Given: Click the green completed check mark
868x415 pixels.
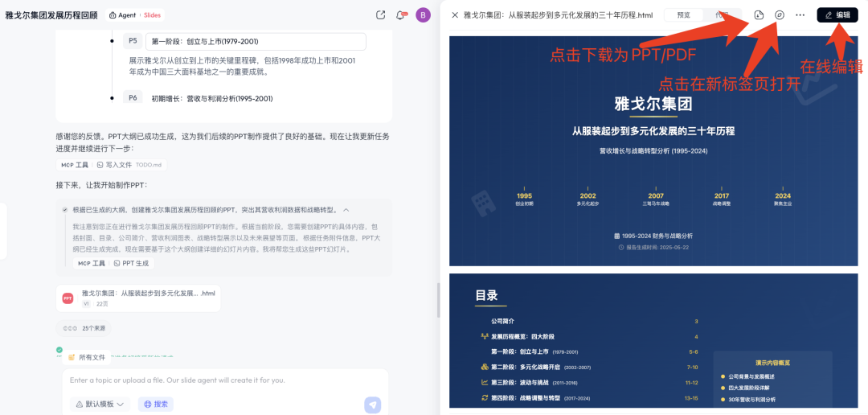Looking at the screenshot, I should 59,350.
